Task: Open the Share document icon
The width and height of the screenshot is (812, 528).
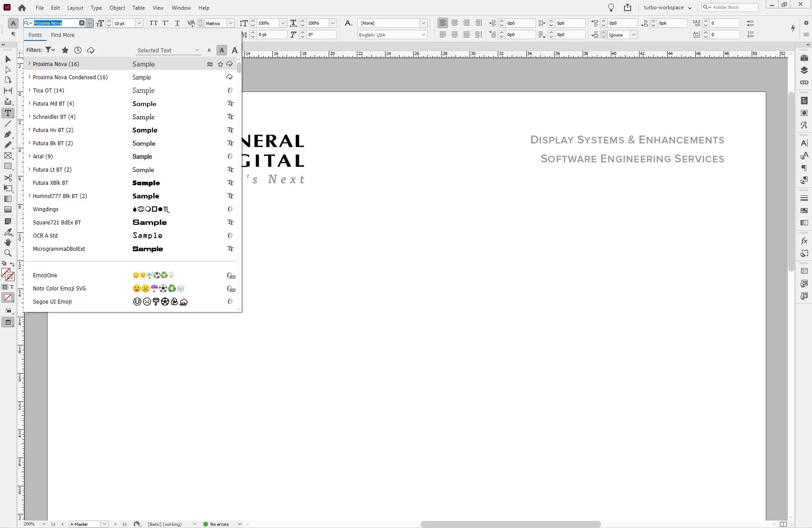Action: [628, 7]
